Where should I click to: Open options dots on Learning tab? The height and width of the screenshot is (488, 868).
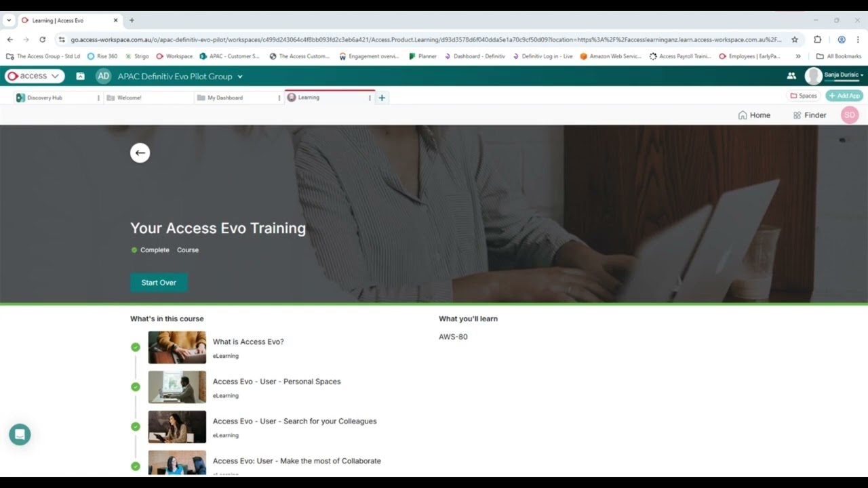(x=370, y=98)
